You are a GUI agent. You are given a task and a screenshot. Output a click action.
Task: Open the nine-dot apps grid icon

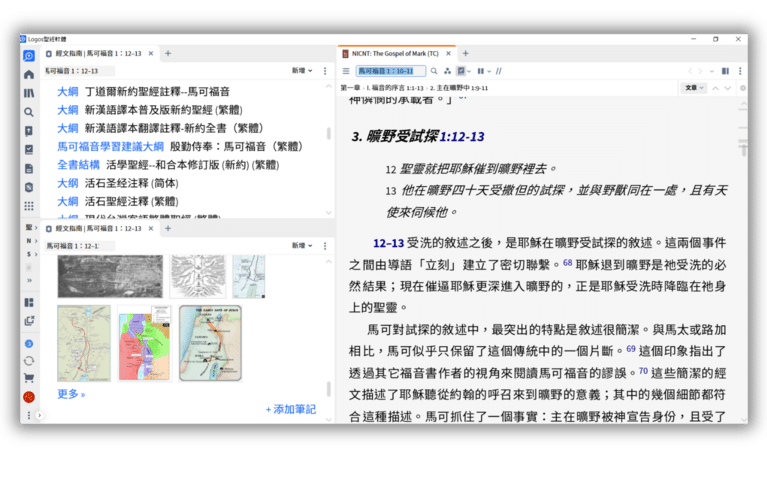pos(29,206)
